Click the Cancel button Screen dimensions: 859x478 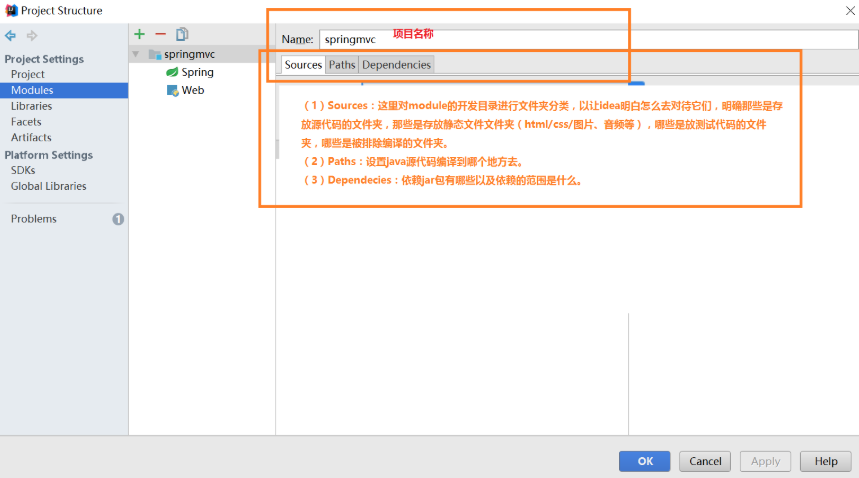705,461
